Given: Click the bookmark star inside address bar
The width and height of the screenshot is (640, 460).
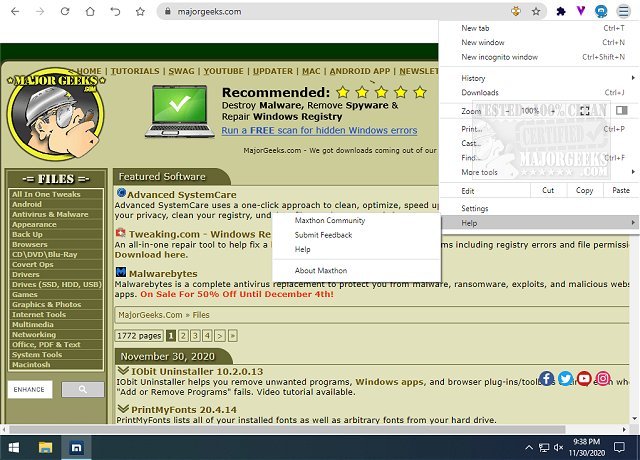Looking at the screenshot, I should click(x=536, y=11).
